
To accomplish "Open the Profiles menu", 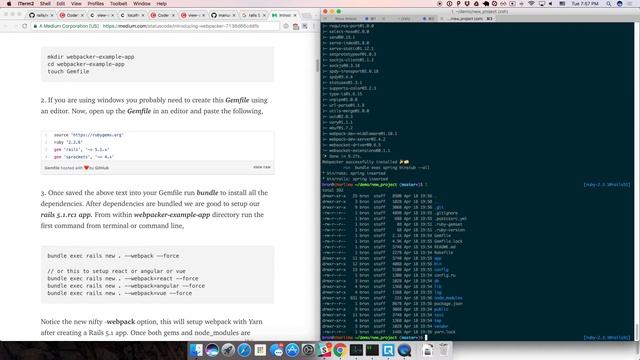I will [x=96, y=4].
